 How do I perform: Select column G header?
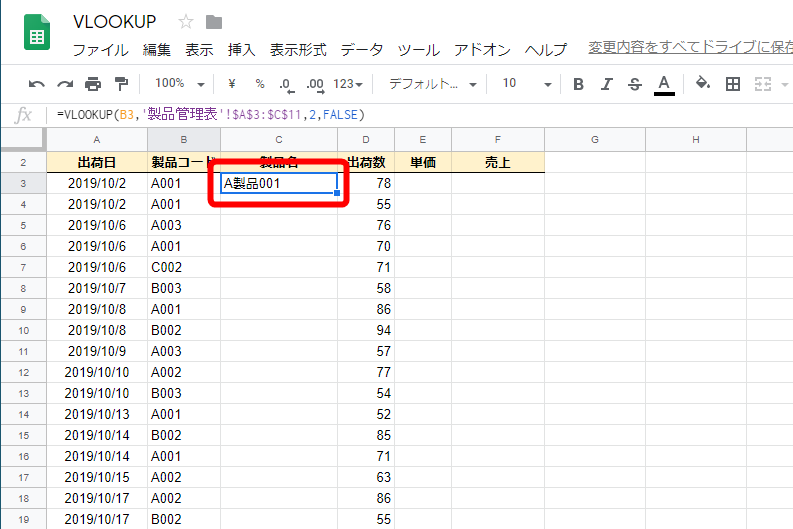(x=595, y=140)
